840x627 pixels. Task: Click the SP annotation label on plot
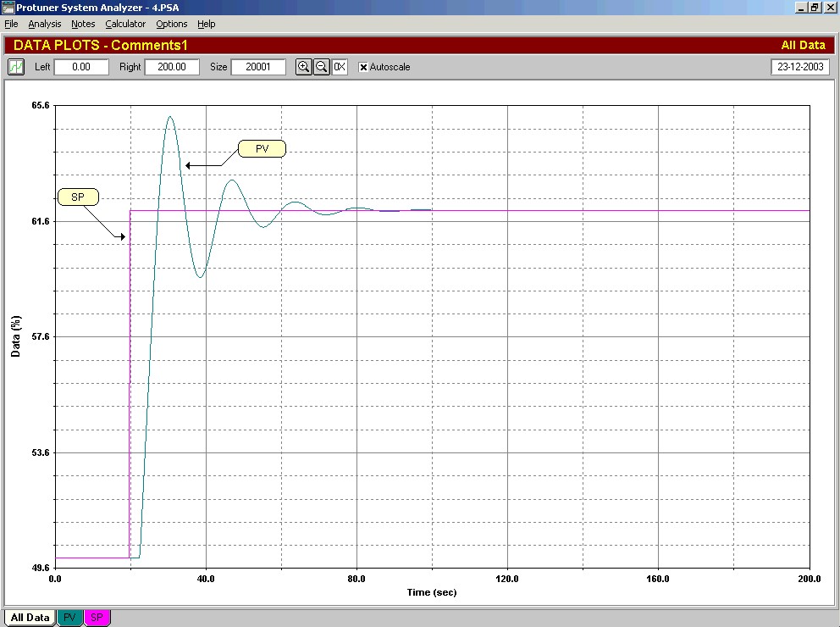[78, 197]
